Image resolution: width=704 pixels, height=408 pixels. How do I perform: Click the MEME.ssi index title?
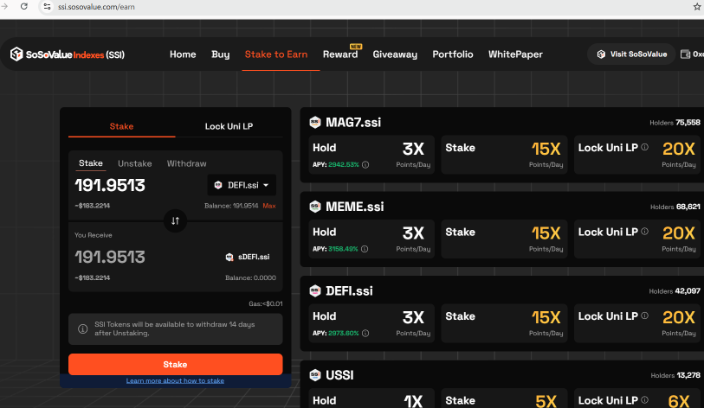pos(355,206)
